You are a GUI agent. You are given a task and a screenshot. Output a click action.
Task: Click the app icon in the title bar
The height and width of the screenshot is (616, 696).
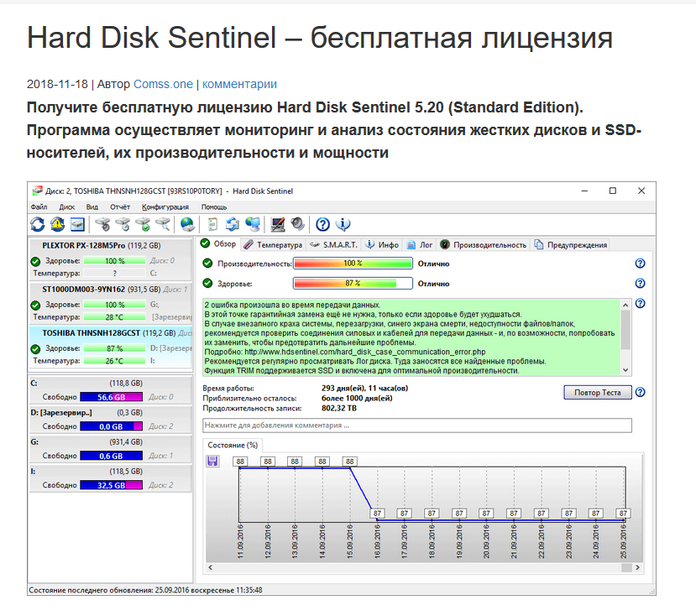point(37,191)
